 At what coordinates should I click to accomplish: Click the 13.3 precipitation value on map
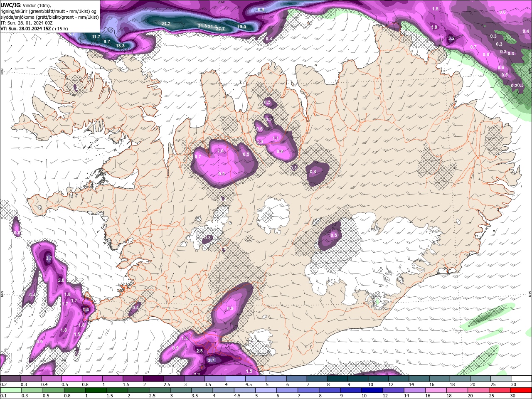pyautogui.click(x=120, y=46)
